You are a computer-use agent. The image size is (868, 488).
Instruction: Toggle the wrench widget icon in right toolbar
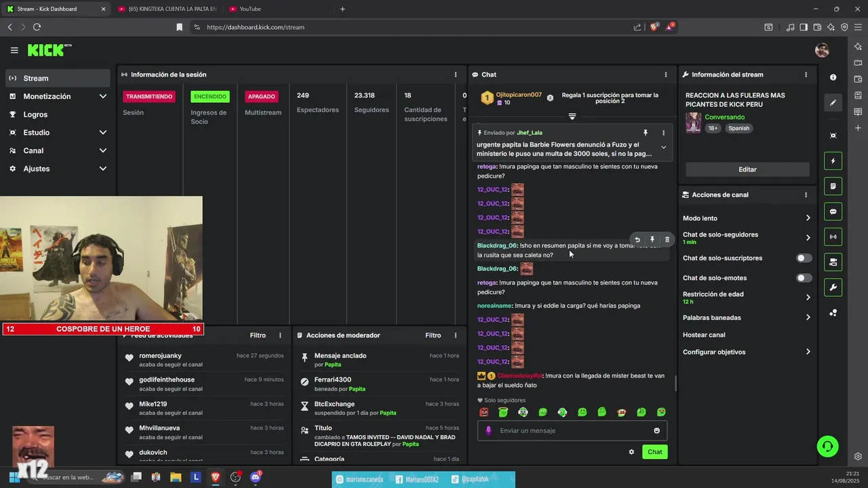833,287
